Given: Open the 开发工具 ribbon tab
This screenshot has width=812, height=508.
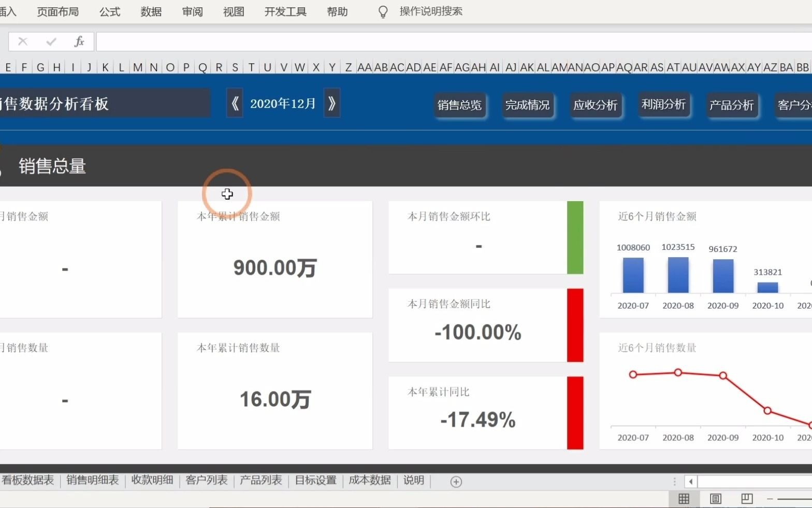Looking at the screenshot, I should 285,11.
